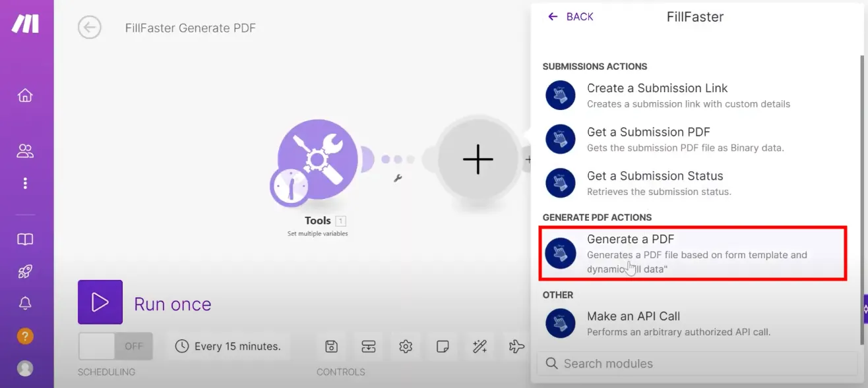Click the large plus empty module
This screenshot has height=388, width=868.
(478, 159)
